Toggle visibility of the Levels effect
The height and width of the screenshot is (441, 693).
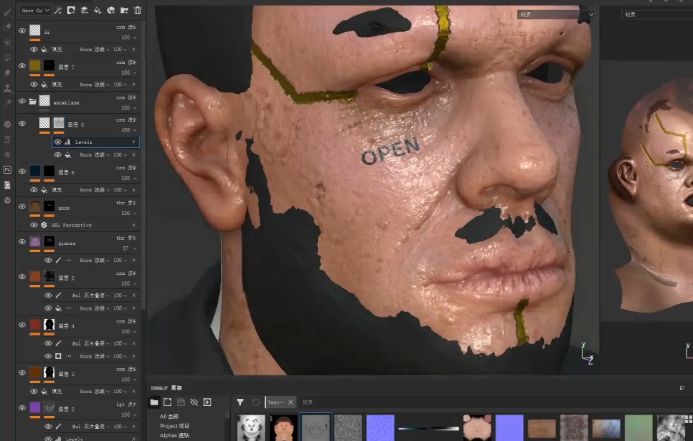pyautogui.click(x=57, y=142)
